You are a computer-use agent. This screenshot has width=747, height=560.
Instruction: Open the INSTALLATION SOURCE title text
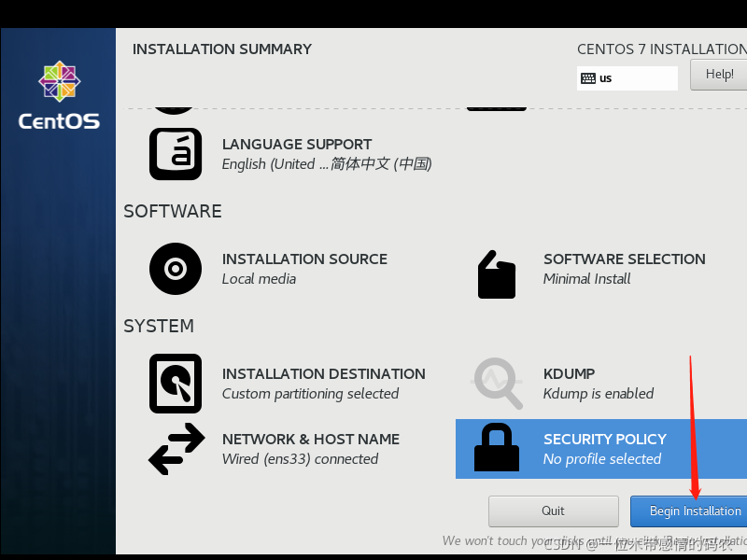(304, 259)
